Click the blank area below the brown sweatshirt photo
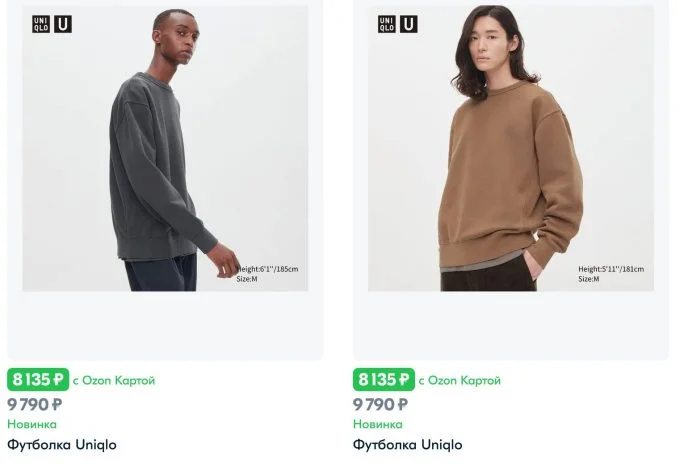 click(x=511, y=325)
